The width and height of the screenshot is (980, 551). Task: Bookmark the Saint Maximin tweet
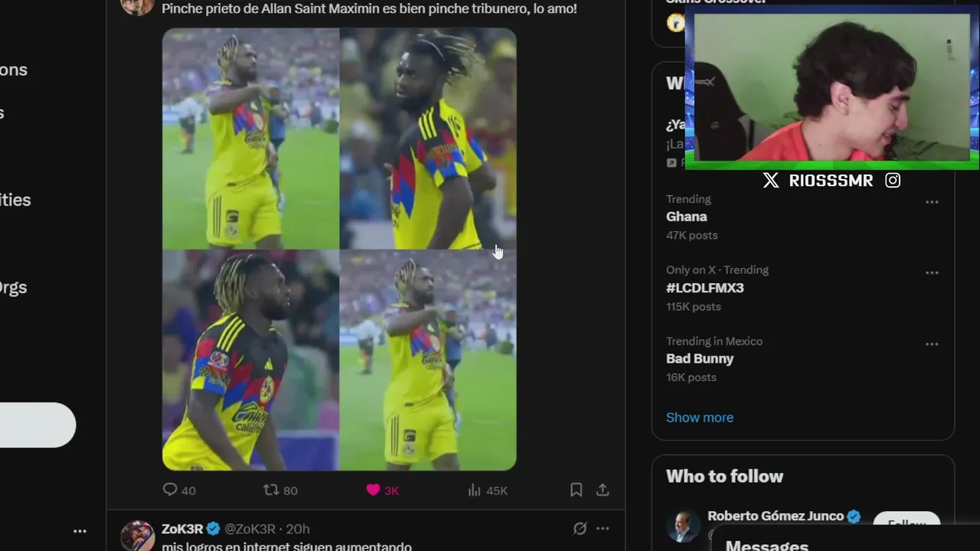pos(577,490)
